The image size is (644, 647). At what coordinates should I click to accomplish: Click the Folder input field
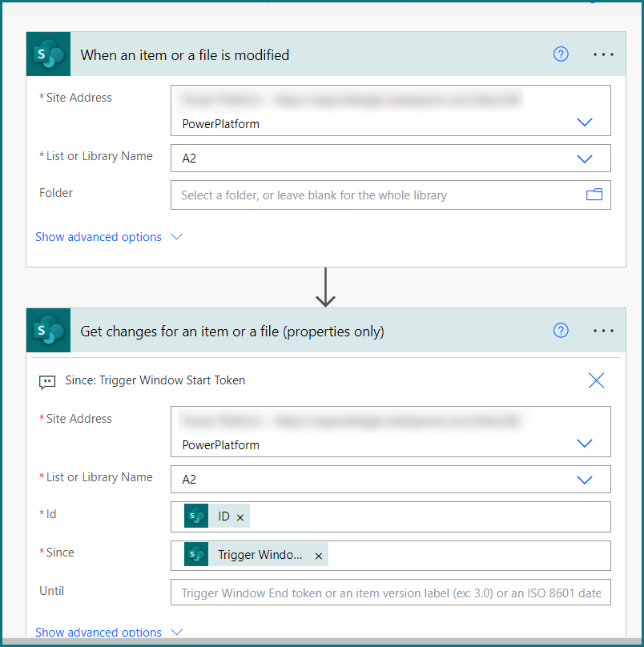point(391,195)
